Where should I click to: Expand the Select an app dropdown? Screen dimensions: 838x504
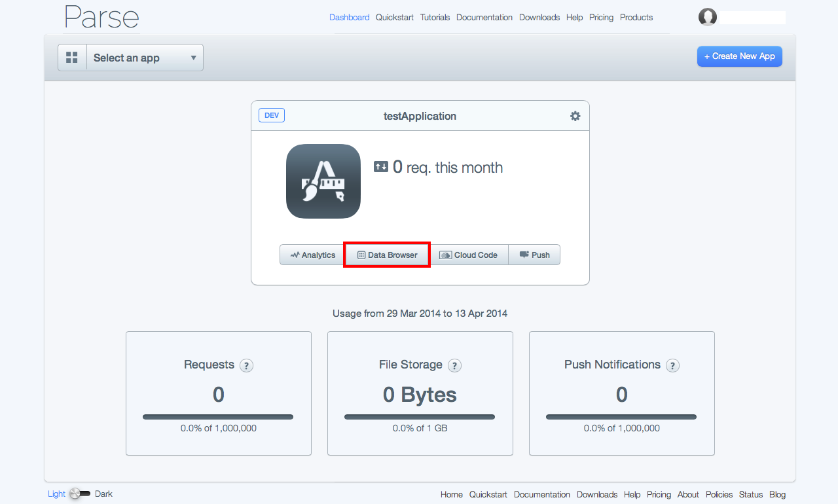(145, 58)
